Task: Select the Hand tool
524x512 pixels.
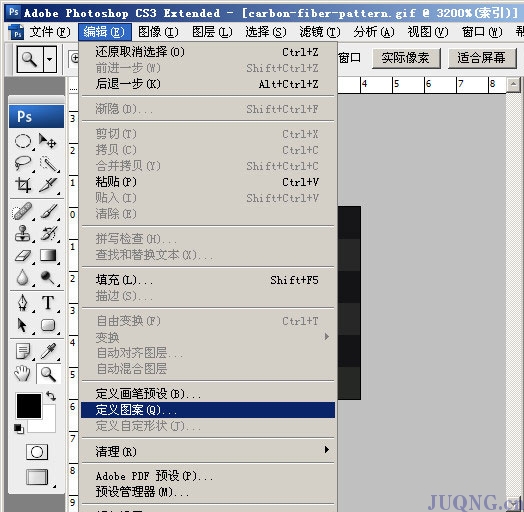Action: [23, 373]
